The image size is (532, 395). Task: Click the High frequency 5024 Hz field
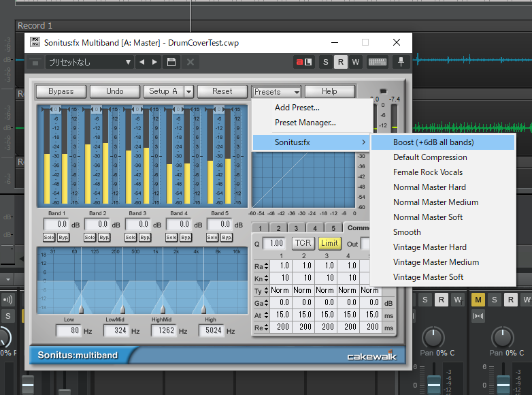pos(212,330)
